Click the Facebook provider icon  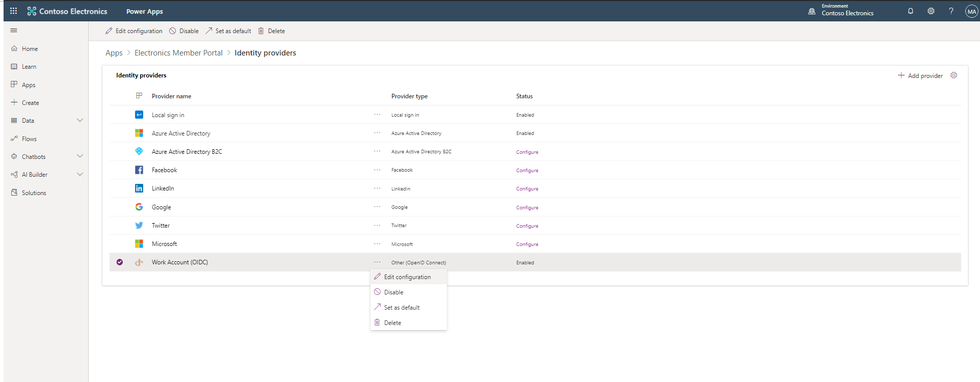click(139, 170)
